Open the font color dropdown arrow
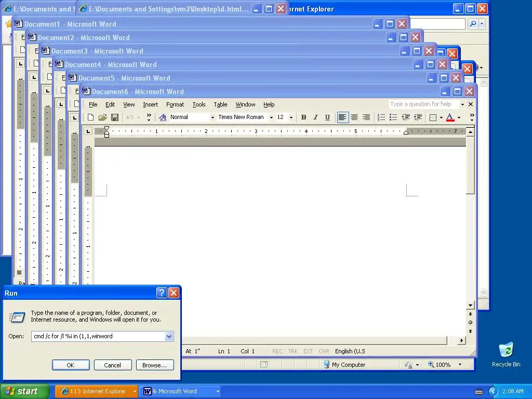Viewport: 532px width, 399px height. pos(459,118)
